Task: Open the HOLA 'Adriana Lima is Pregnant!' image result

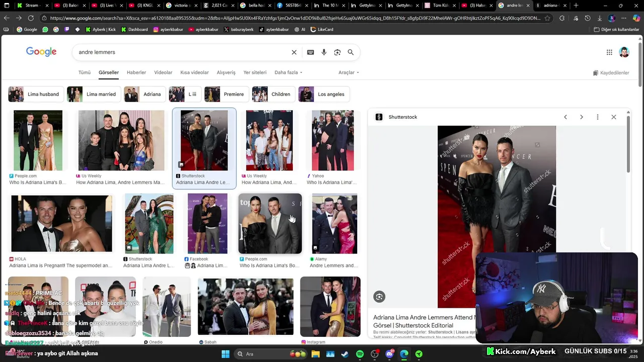Action: coord(62,224)
